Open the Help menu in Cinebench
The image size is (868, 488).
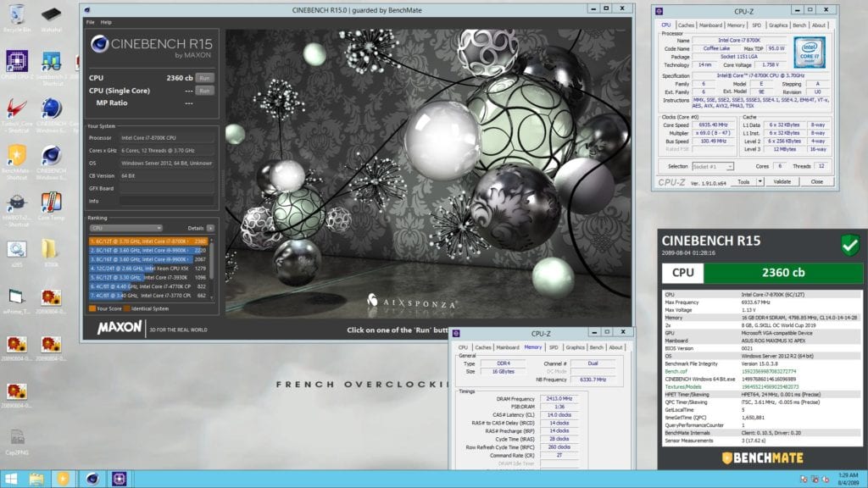(106, 23)
